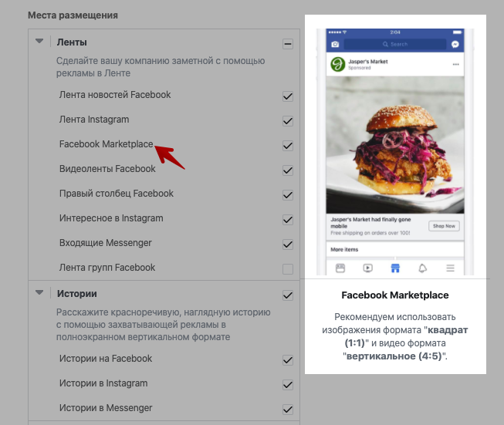Click the video play icon in preview bar
504x425 pixels.
[367, 268]
